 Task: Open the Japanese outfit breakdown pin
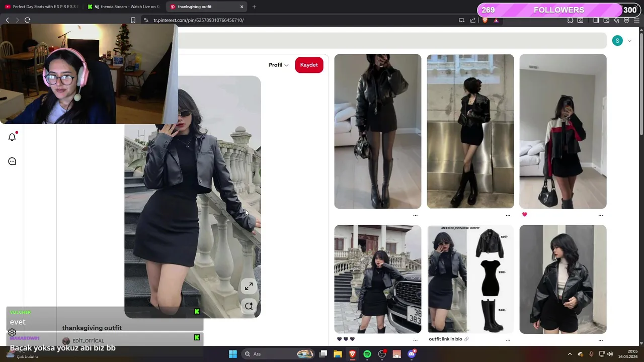470,279
